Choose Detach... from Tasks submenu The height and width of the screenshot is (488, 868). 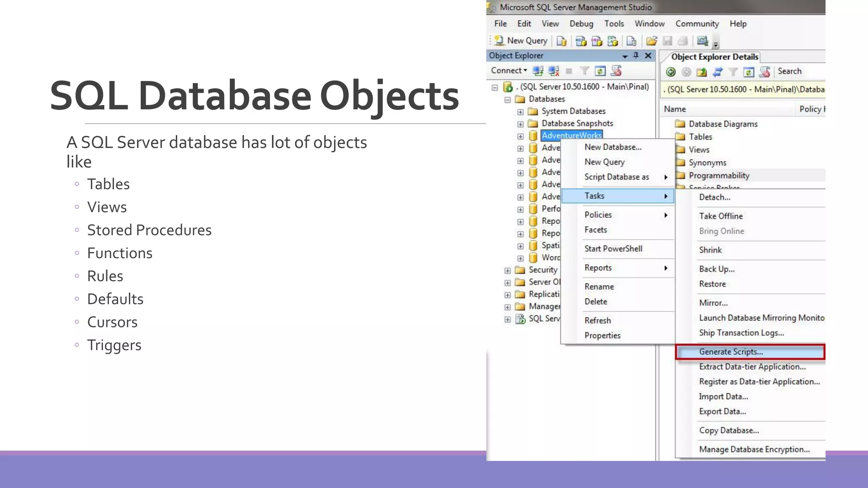[751, 197]
